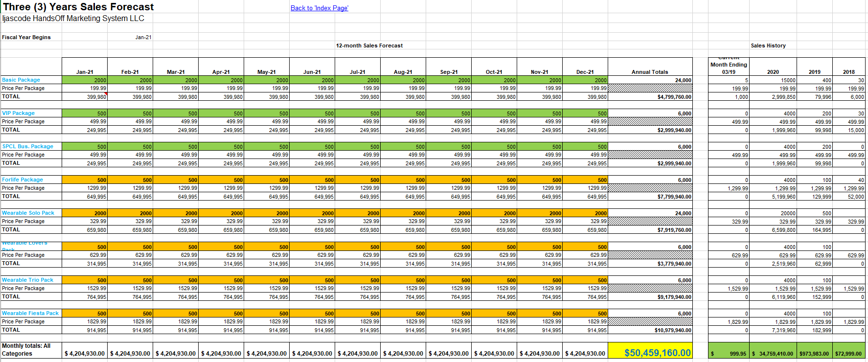Select the Three (3) Years Sales Forecast title
Screen dimensions: 868x362
point(78,7)
